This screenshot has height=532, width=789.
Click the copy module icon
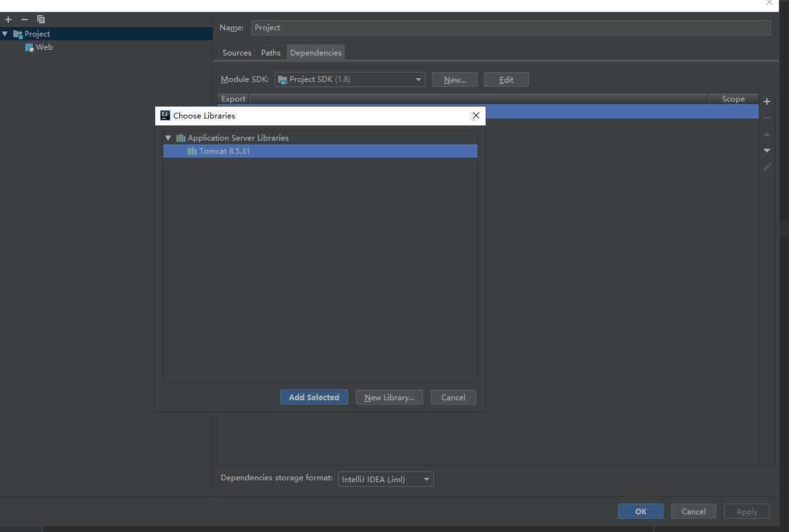(x=41, y=20)
